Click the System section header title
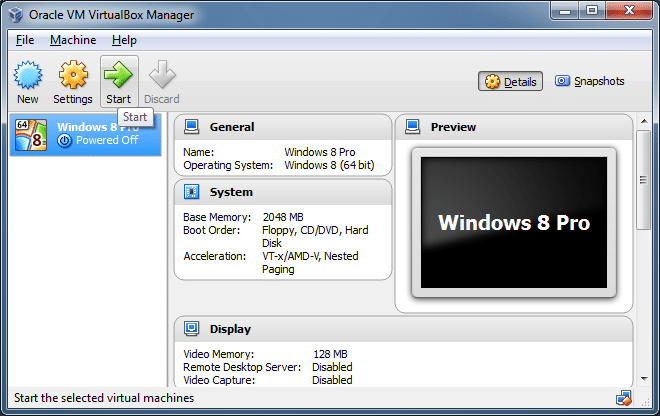 coord(232,192)
